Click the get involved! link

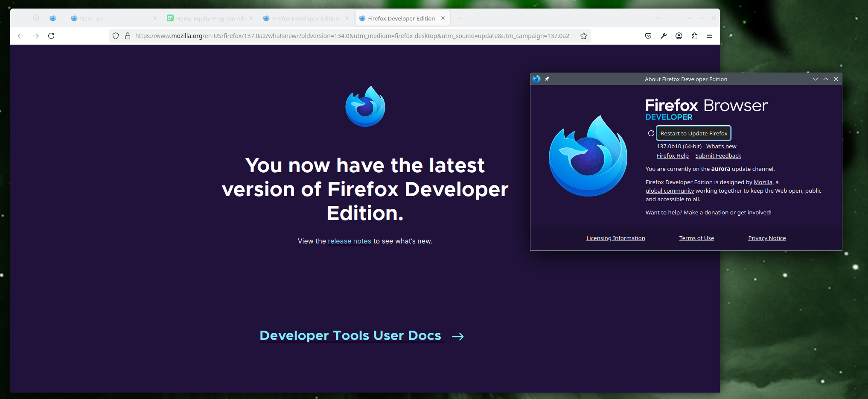754,212
